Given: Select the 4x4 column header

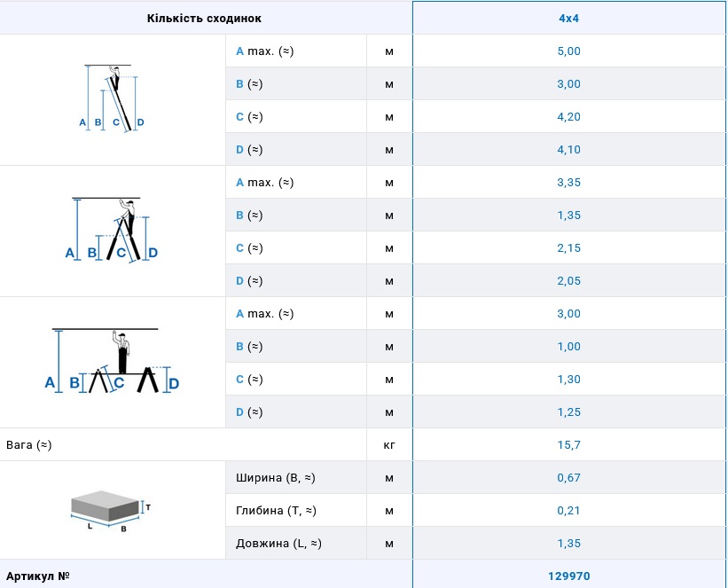Looking at the screenshot, I should point(568,18).
